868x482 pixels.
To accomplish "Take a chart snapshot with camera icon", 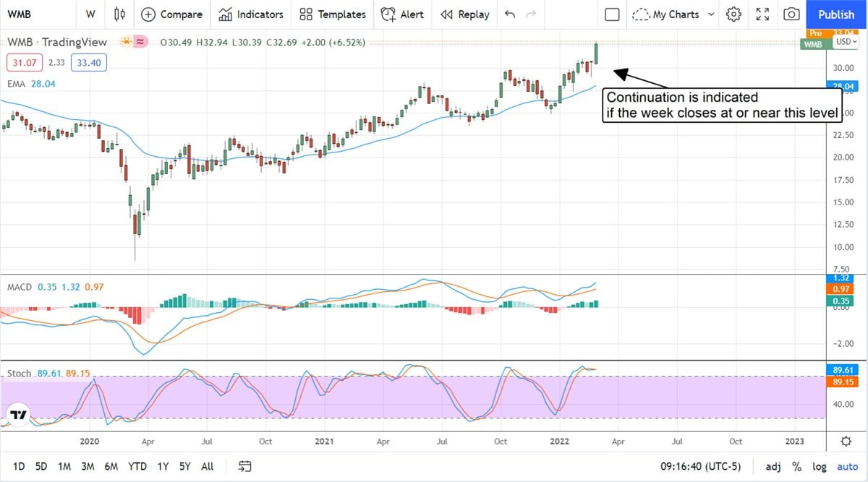I will 792,14.
